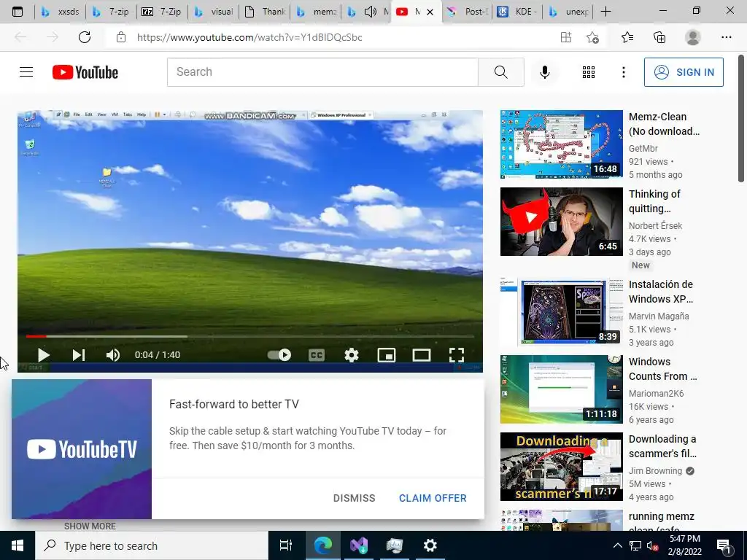Open the Collections icon

[x=659, y=37]
